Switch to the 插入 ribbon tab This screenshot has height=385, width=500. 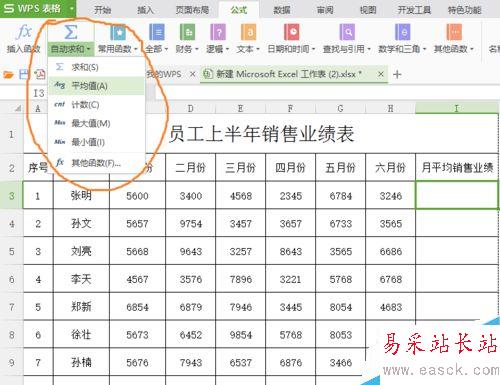(x=145, y=9)
